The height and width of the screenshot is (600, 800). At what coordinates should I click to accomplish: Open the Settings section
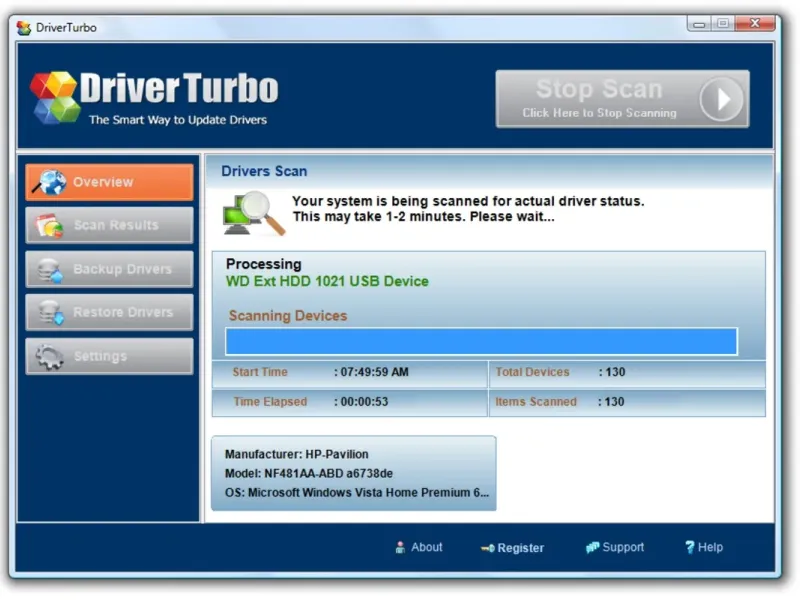tap(109, 356)
